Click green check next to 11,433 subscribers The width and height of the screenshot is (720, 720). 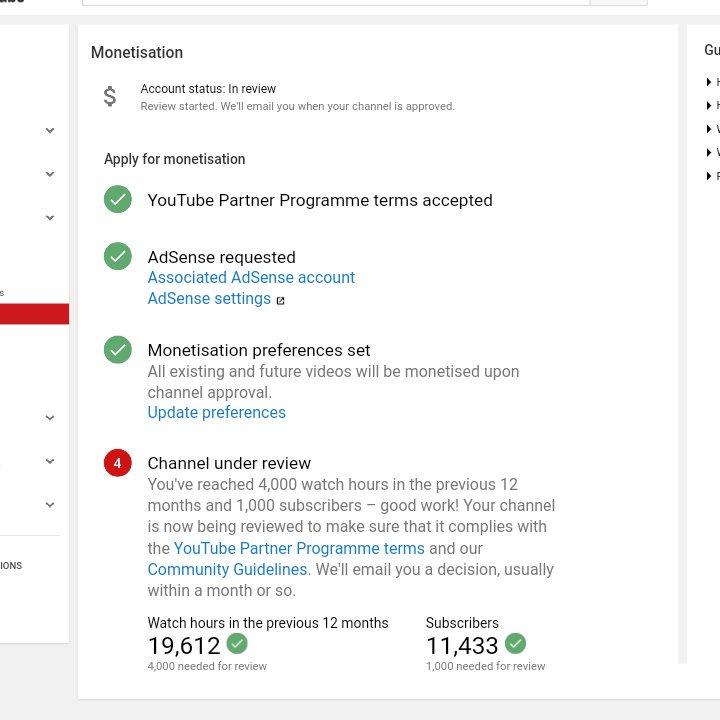click(x=515, y=643)
